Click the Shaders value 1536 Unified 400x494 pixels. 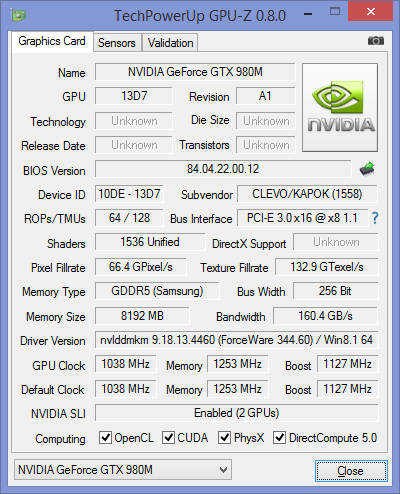tap(150, 242)
